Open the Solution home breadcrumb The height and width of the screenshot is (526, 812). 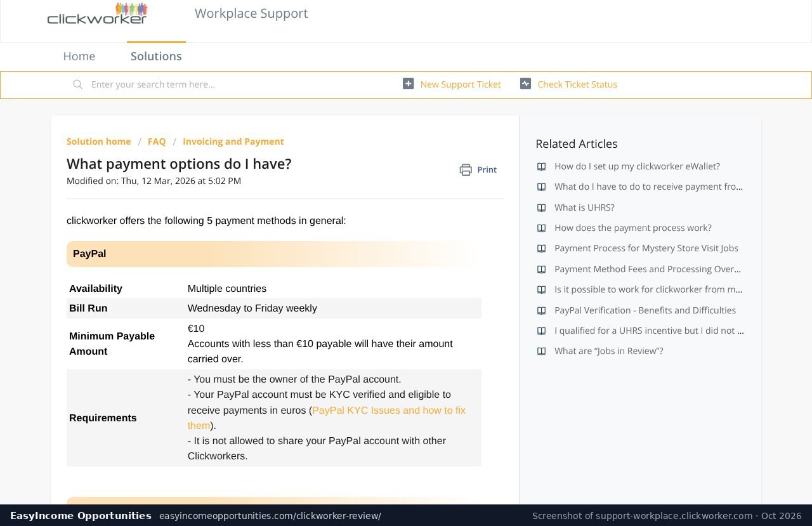pyautogui.click(x=99, y=141)
